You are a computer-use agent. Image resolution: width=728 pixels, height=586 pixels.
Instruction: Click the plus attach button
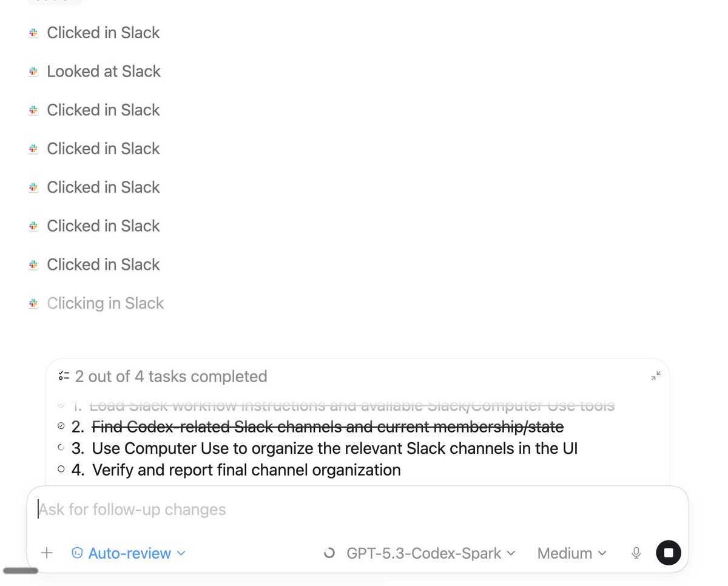click(47, 553)
